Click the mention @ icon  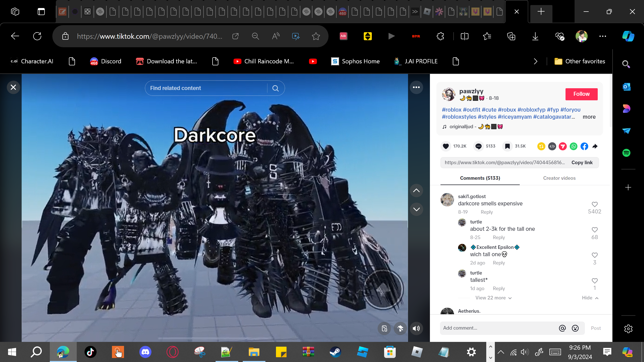point(562,328)
